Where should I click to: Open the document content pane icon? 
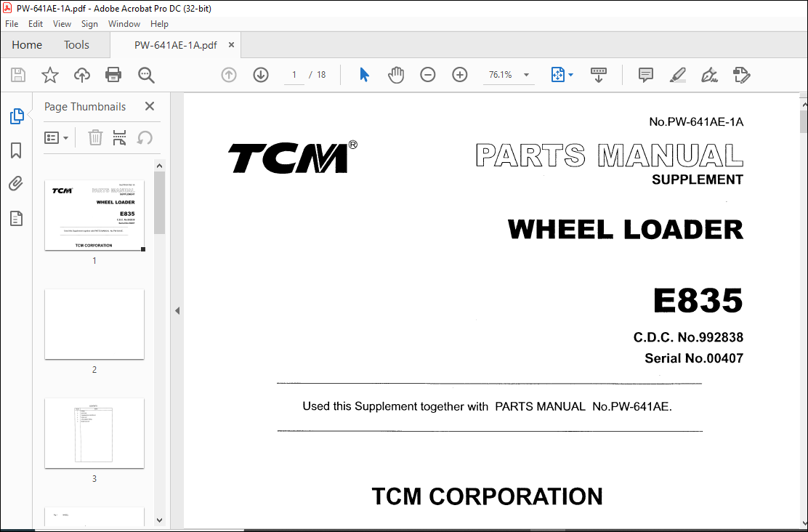[x=16, y=219]
